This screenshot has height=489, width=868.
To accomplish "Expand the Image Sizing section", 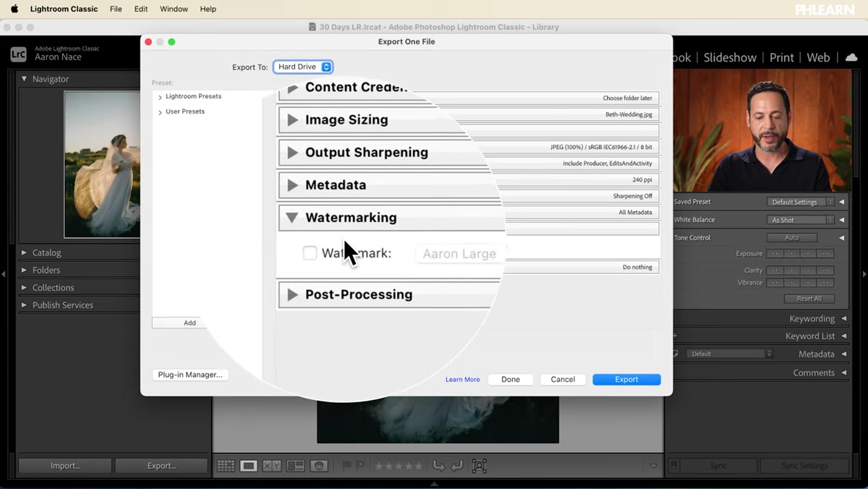I will (x=293, y=120).
